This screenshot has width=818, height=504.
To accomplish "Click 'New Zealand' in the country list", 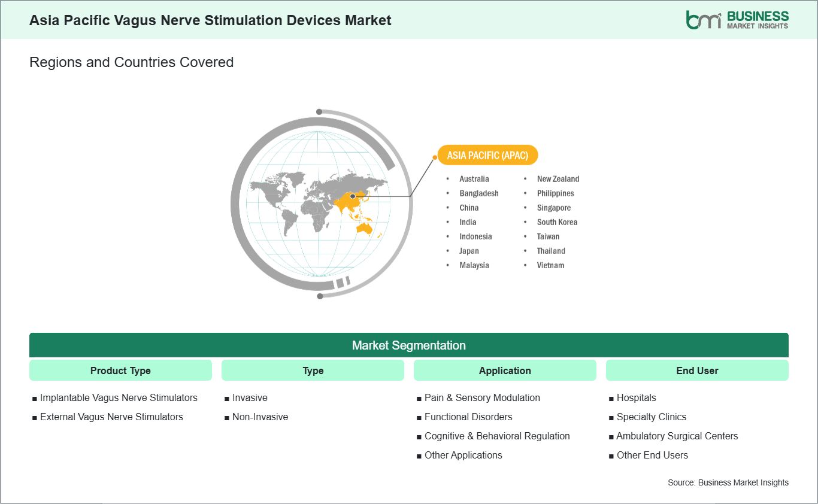I will click(558, 179).
